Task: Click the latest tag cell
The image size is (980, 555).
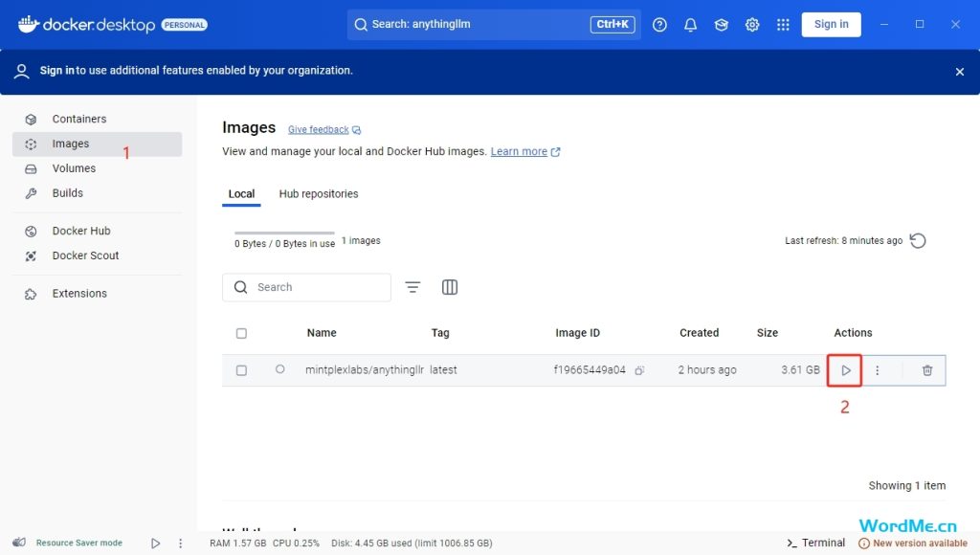Action: point(443,370)
